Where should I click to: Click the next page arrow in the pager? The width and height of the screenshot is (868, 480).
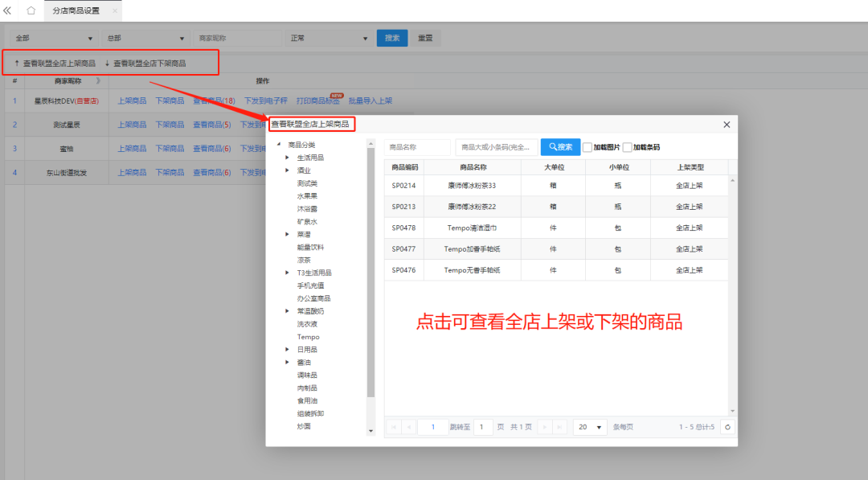click(x=544, y=427)
